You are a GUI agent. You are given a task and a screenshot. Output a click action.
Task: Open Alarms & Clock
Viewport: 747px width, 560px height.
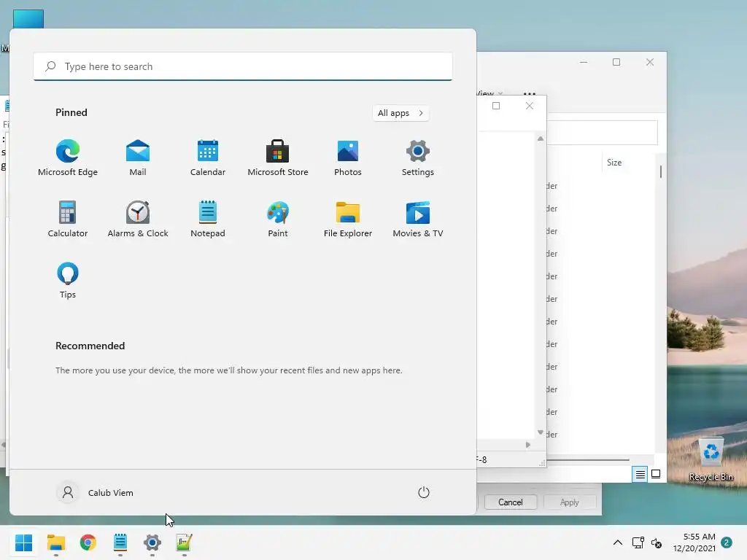(138, 219)
